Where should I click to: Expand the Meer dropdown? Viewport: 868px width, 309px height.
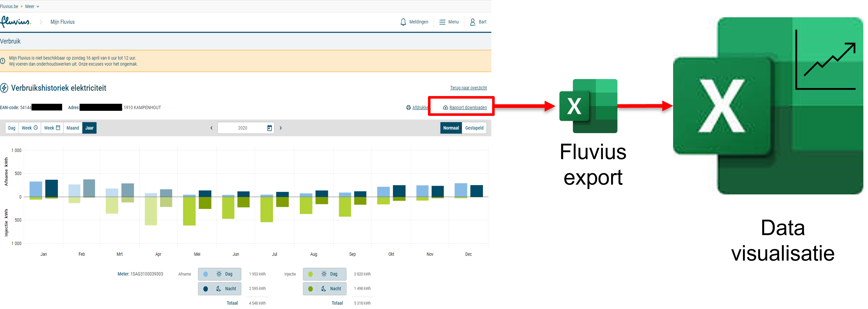click(x=32, y=6)
